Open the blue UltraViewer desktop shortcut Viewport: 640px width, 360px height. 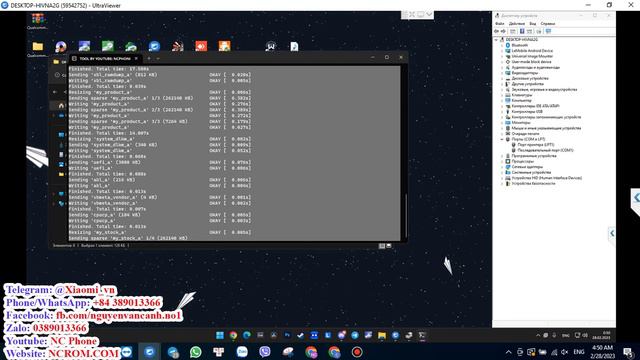click(x=154, y=46)
